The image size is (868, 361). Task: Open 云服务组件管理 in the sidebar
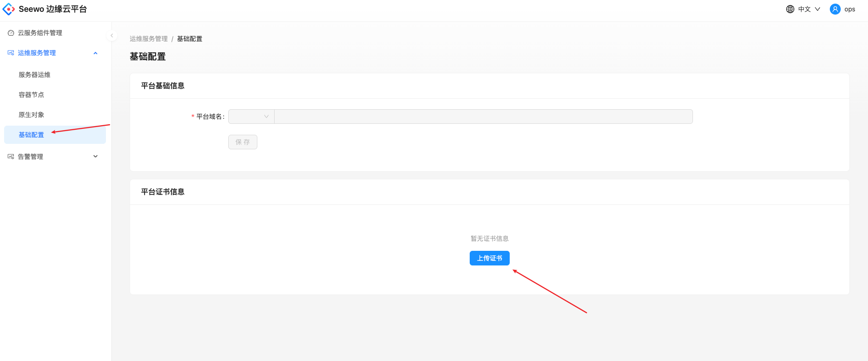pyautogui.click(x=40, y=33)
